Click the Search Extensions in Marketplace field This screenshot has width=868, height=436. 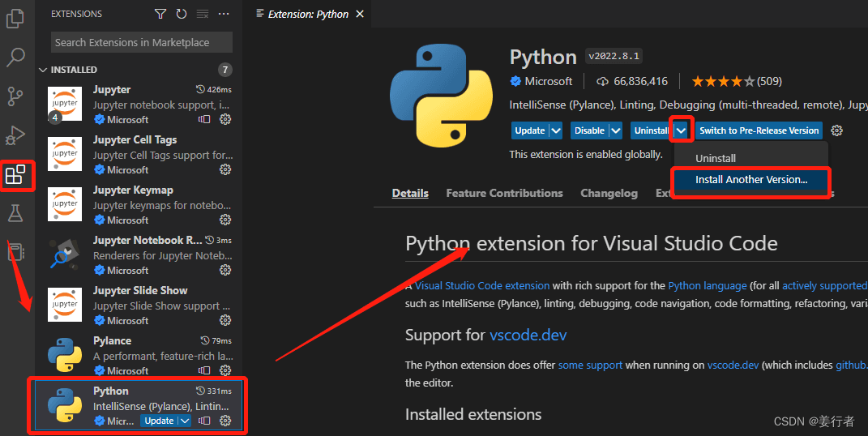142,43
